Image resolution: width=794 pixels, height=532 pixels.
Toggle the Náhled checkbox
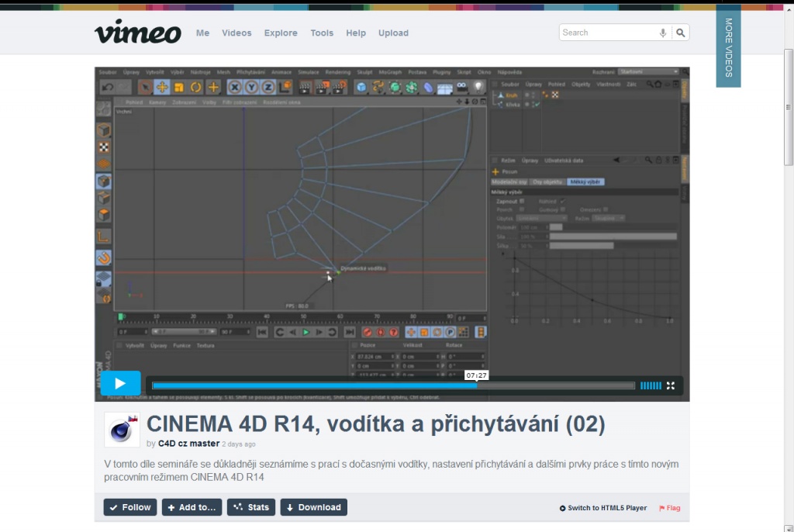(x=563, y=201)
